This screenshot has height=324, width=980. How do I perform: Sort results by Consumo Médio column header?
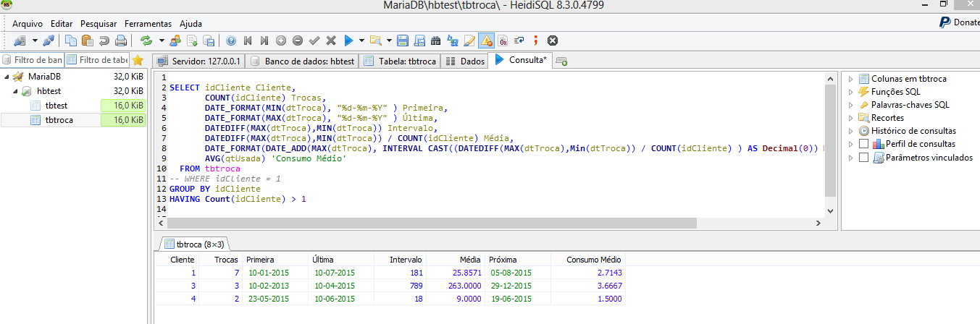pyautogui.click(x=592, y=260)
